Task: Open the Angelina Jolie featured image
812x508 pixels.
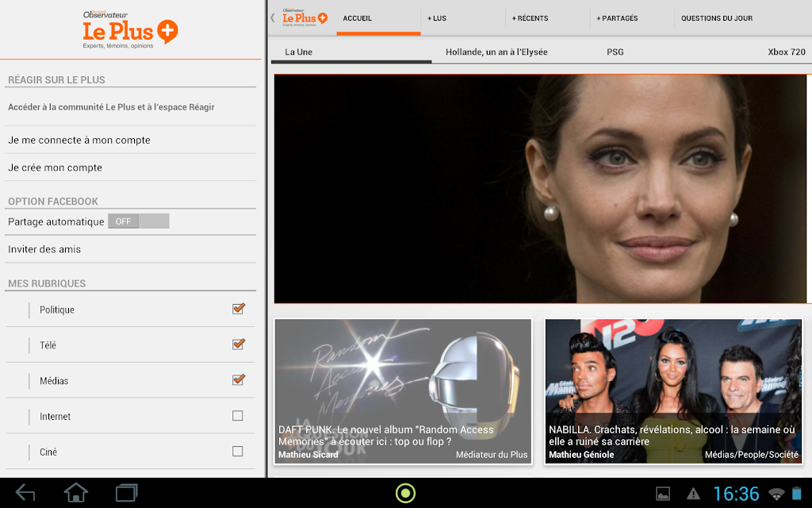Action: [540, 189]
